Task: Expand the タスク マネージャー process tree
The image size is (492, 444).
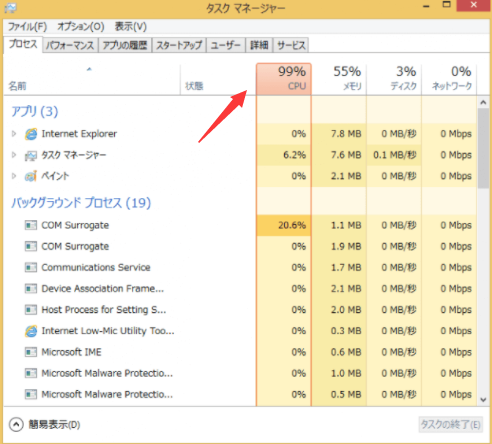Action: [14, 155]
